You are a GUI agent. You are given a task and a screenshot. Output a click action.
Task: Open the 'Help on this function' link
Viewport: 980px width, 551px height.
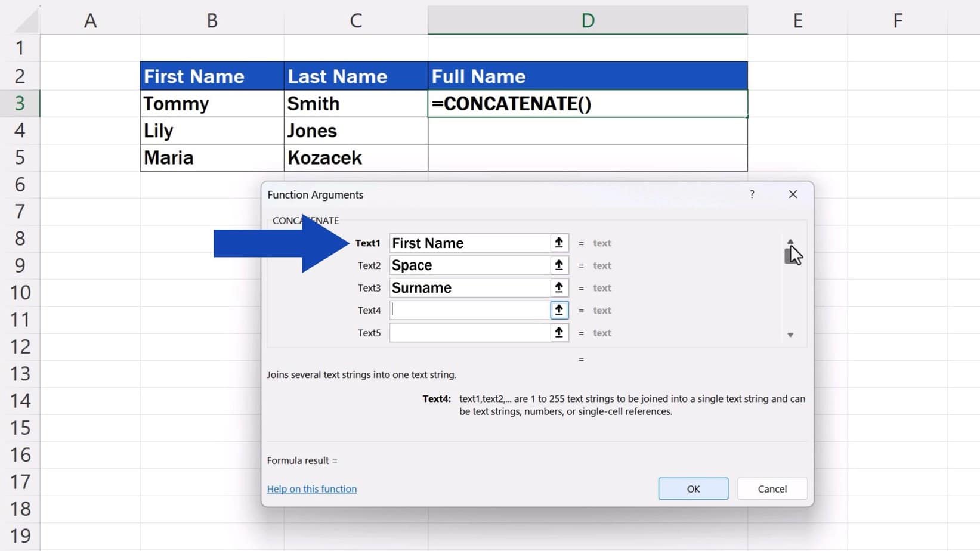(x=311, y=488)
